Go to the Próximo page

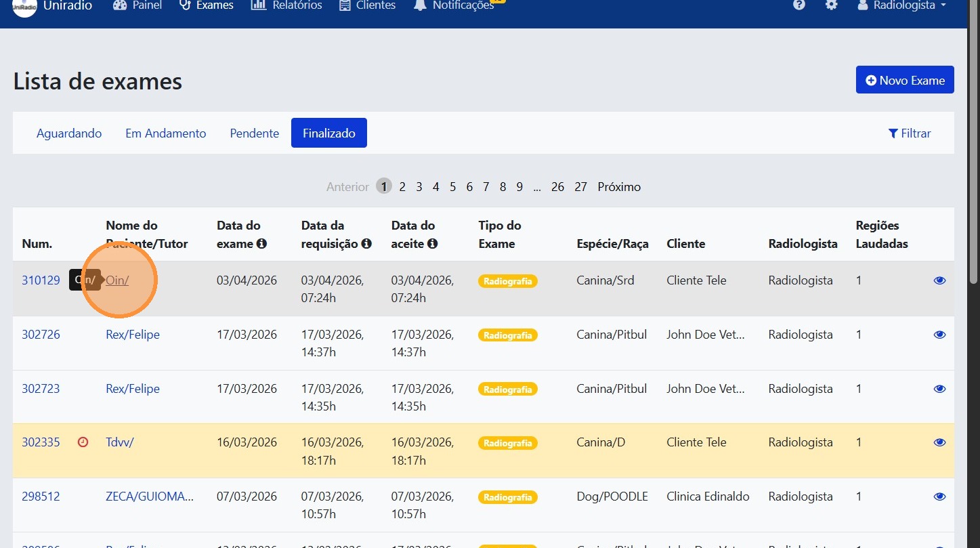tap(618, 187)
